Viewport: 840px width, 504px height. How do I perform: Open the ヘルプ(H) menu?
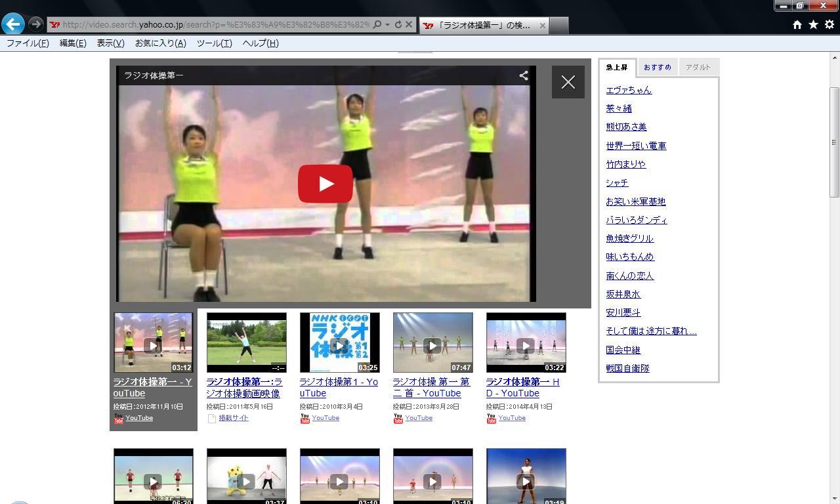tap(261, 43)
